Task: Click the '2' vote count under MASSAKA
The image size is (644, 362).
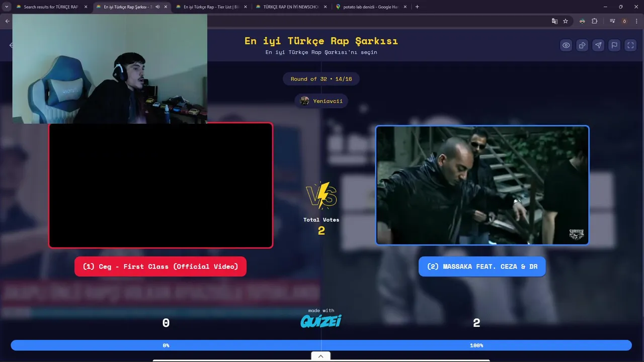Action: click(476, 323)
